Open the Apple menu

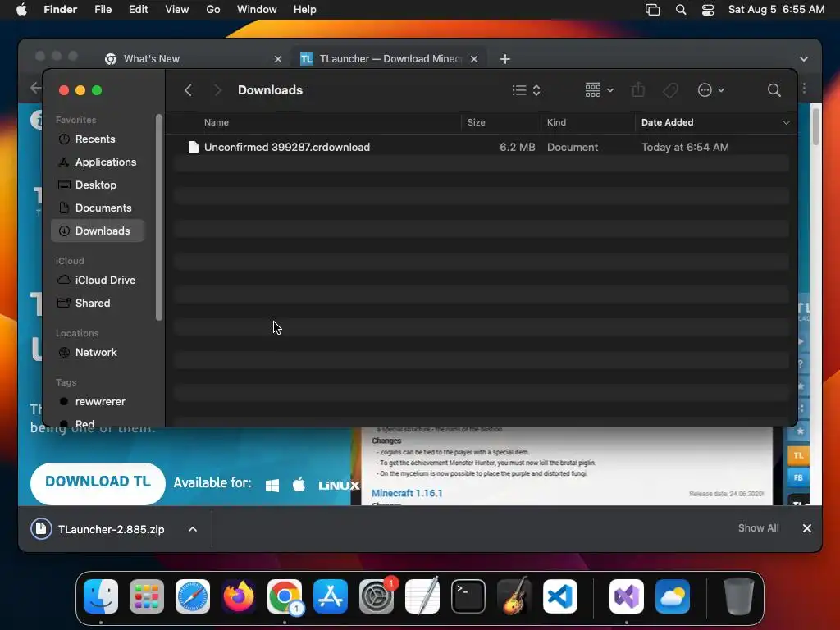click(21, 10)
